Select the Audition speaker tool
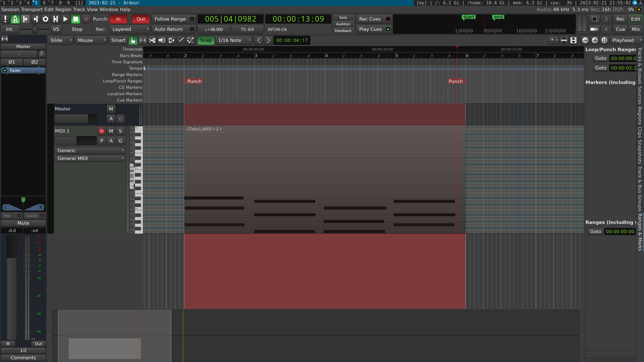Screen dimensions: 644x362 [162, 40]
